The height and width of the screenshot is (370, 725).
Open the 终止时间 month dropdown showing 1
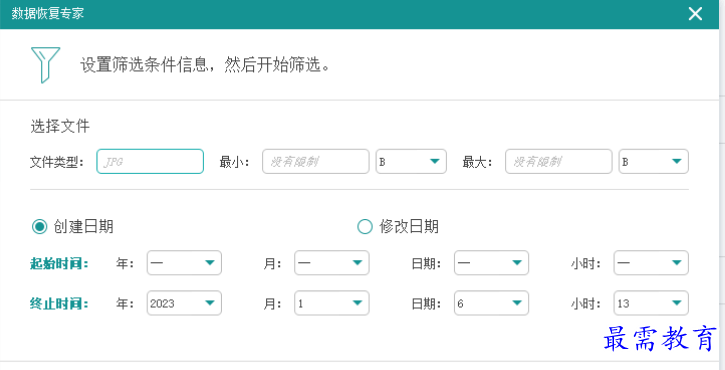[x=332, y=303]
